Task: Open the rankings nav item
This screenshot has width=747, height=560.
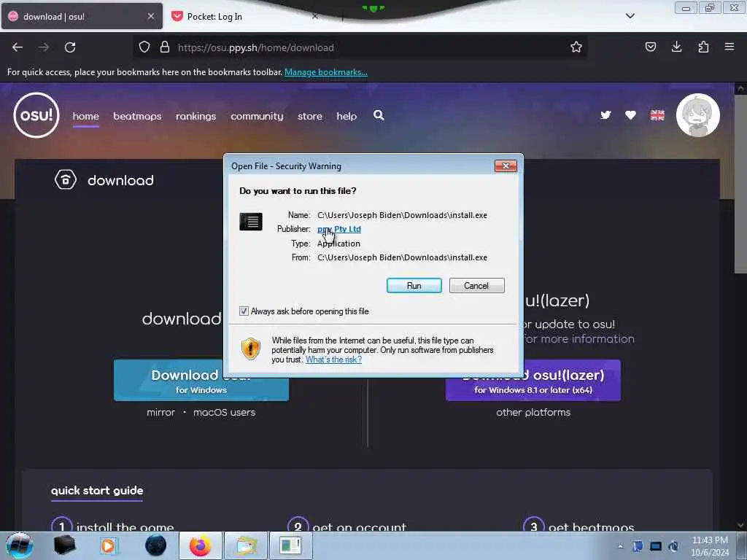Action: click(196, 116)
